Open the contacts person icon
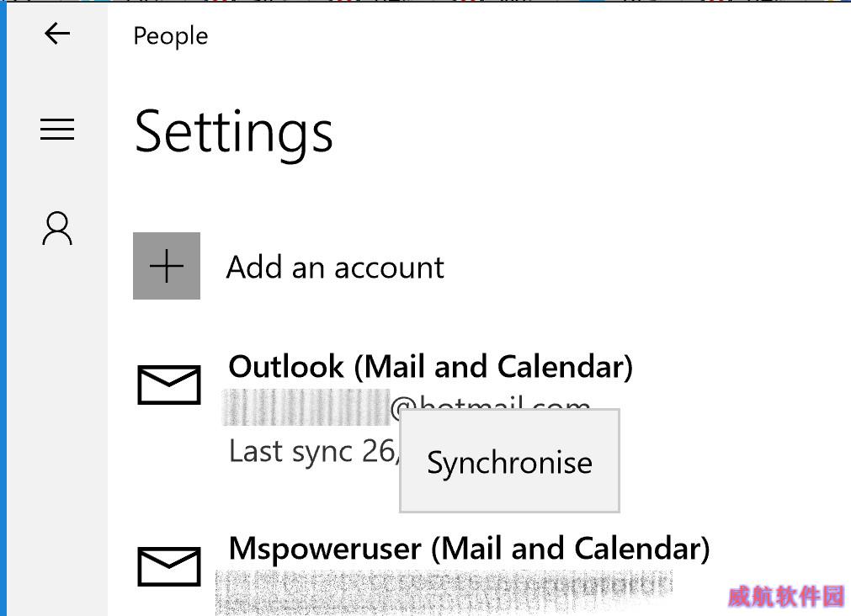The height and width of the screenshot is (616, 851). click(x=57, y=228)
